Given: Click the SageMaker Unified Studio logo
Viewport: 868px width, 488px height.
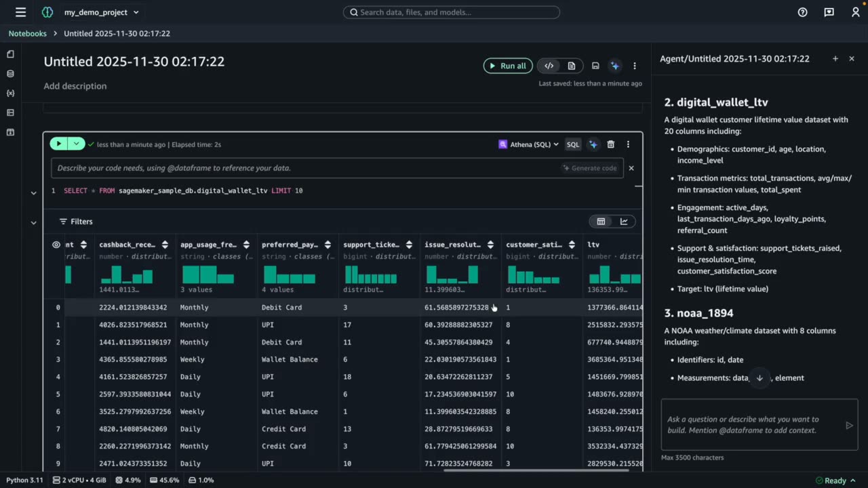Looking at the screenshot, I should point(47,12).
